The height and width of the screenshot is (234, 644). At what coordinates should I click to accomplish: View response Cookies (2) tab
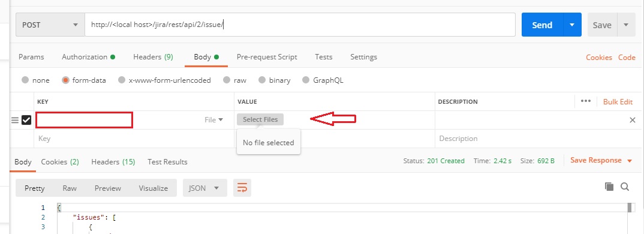pyautogui.click(x=60, y=162)
